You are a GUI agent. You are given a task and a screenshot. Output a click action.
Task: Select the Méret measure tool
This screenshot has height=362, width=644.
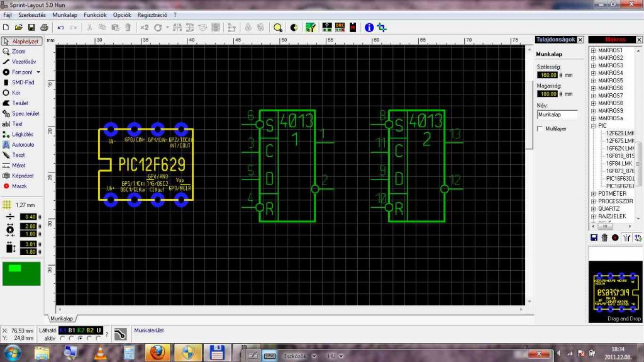pos(14,166)
